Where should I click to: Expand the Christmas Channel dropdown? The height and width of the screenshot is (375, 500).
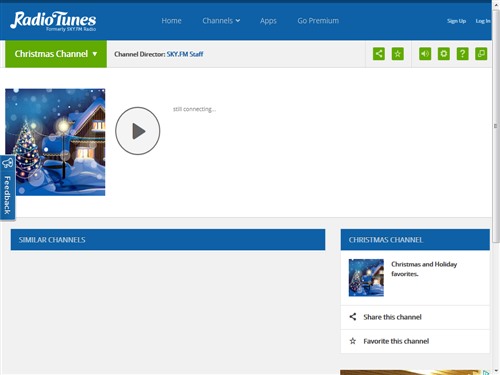(56, 54)
